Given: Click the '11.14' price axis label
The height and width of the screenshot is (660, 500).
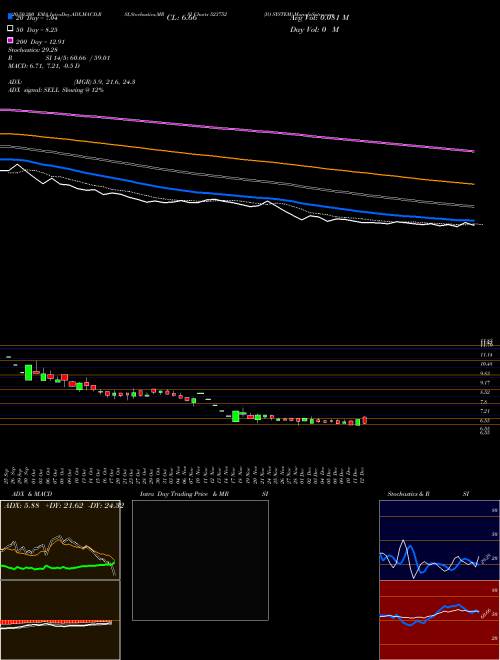Looking at the screenshot, I should (x=486, y=355).
